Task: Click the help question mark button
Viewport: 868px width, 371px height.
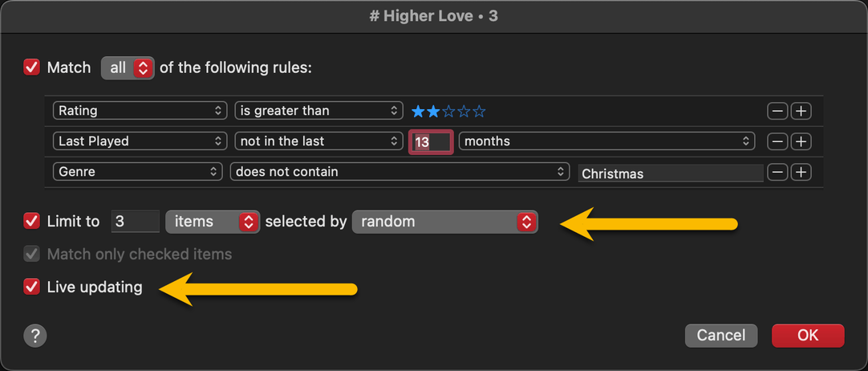Action: pos(35,335)
